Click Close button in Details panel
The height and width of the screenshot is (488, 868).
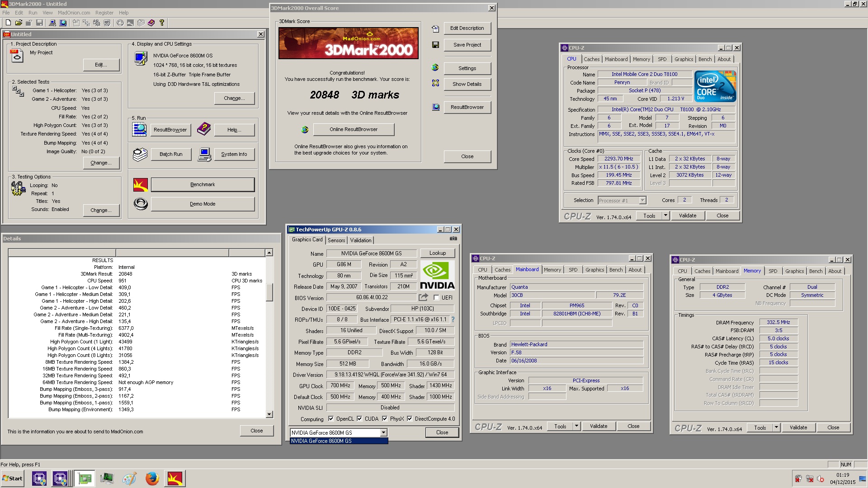(256, 431)
